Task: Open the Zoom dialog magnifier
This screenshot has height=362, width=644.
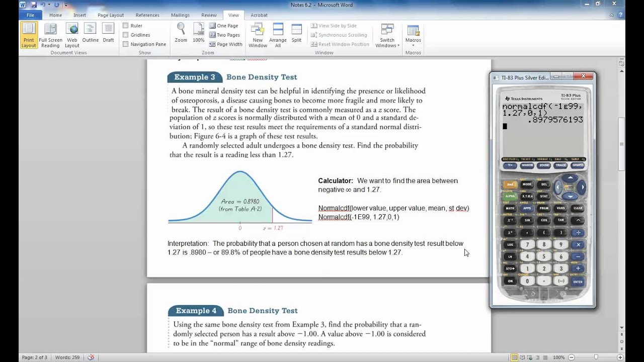Action: pyautogui.click(x=181, y=33)
